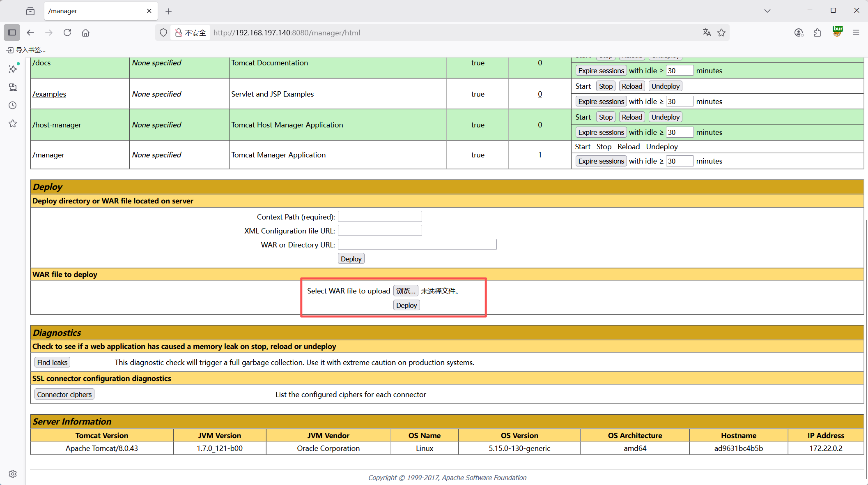Image resolution: width=868 pixels, height=485 pixels.
Task: Stop the /host-manager application
Action: pos(606,117)
